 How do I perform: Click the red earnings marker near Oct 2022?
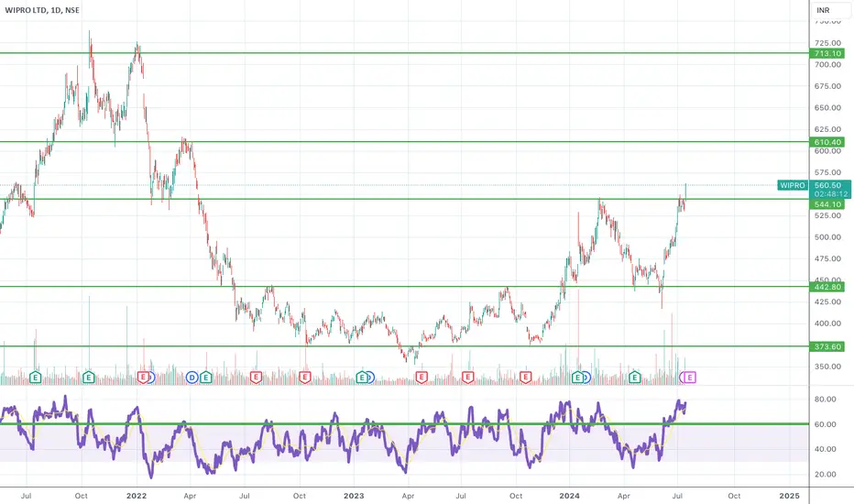[304, 377]
